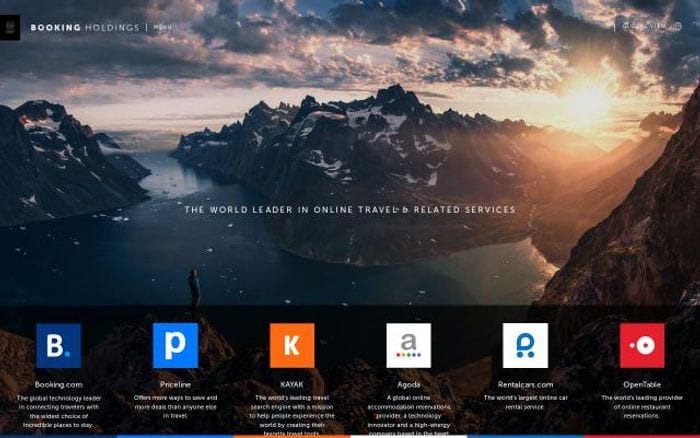Screen dimensions: 700x438
Task: Open the OpenTable name link
Action: 642,384
